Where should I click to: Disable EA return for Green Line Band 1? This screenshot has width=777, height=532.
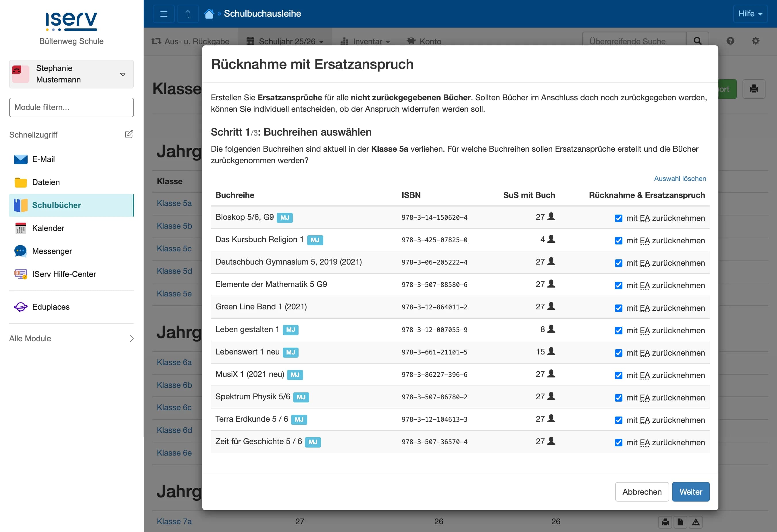(x=618, y=308)
